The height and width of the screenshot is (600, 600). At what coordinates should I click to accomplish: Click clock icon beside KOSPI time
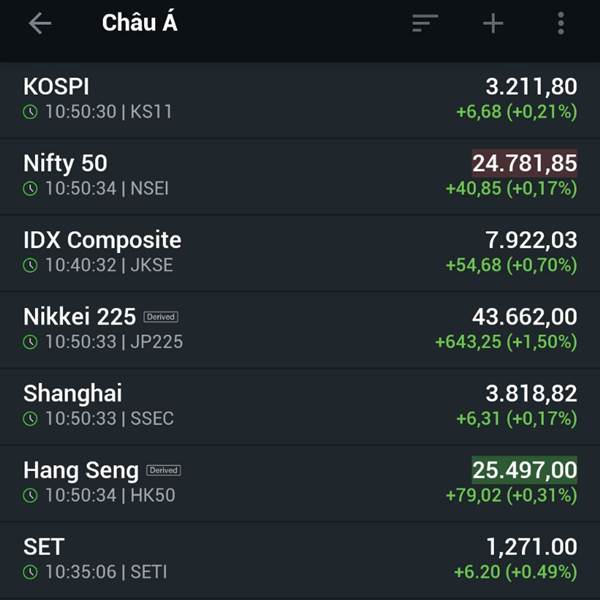tap(30, 112)
